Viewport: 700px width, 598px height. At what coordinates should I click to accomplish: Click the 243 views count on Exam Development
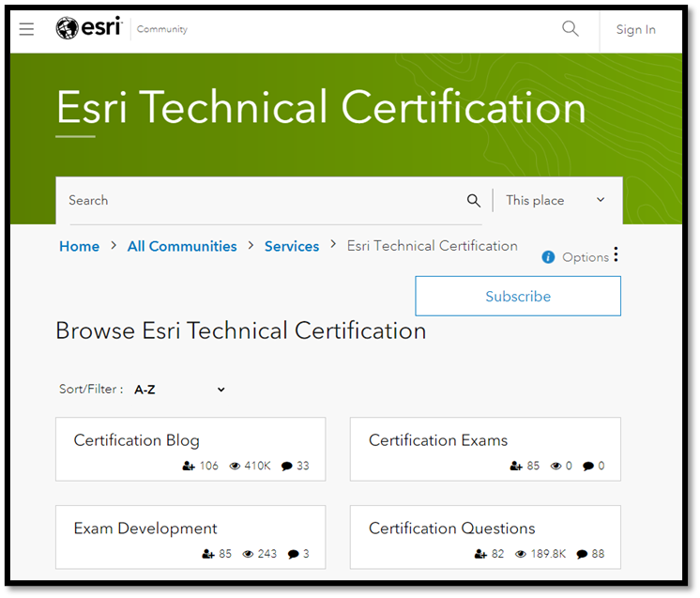(x=267, y=554)
